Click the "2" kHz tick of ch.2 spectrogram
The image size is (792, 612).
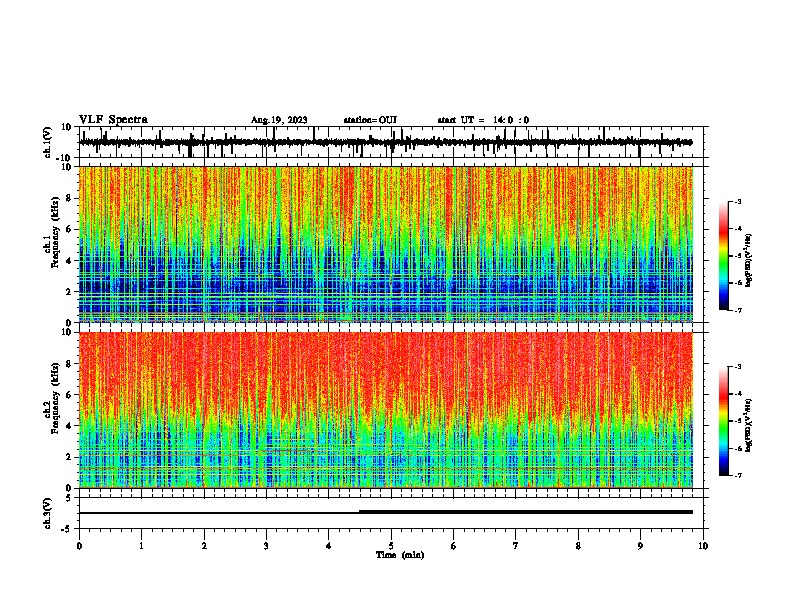[69, 457]
